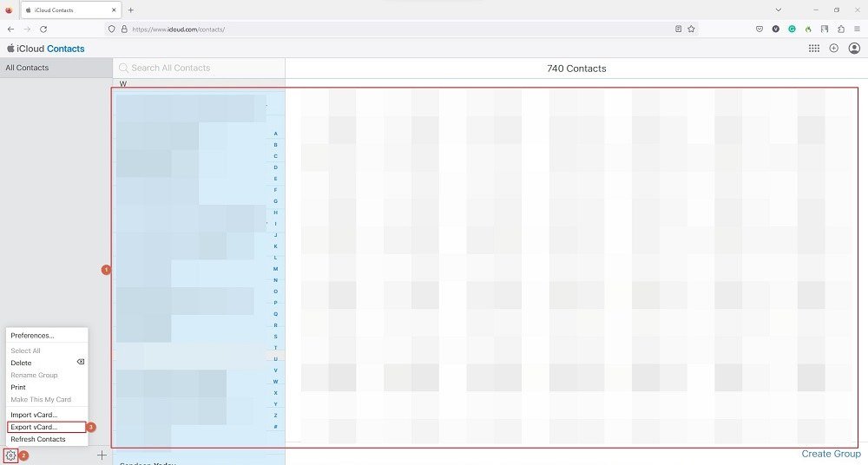Bookmark this page with the star icon
868x465 pixels.
point(691,29)
